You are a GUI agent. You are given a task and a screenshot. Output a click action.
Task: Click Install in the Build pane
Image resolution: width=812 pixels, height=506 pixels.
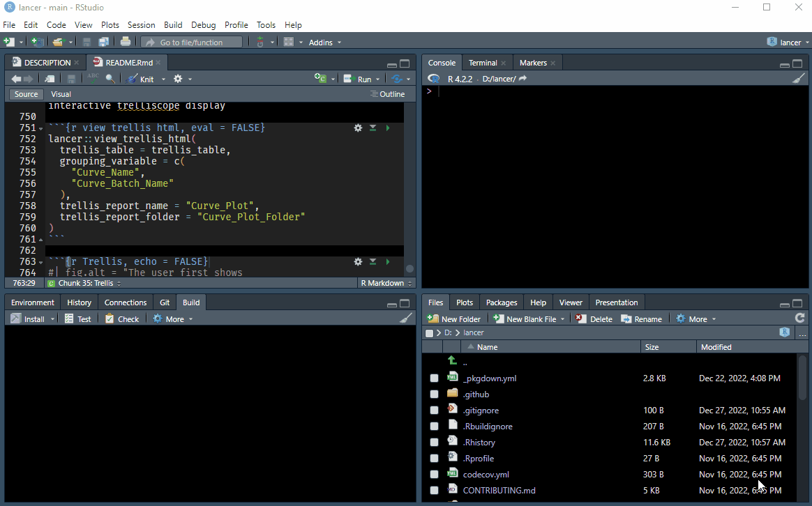pos(29,319)
